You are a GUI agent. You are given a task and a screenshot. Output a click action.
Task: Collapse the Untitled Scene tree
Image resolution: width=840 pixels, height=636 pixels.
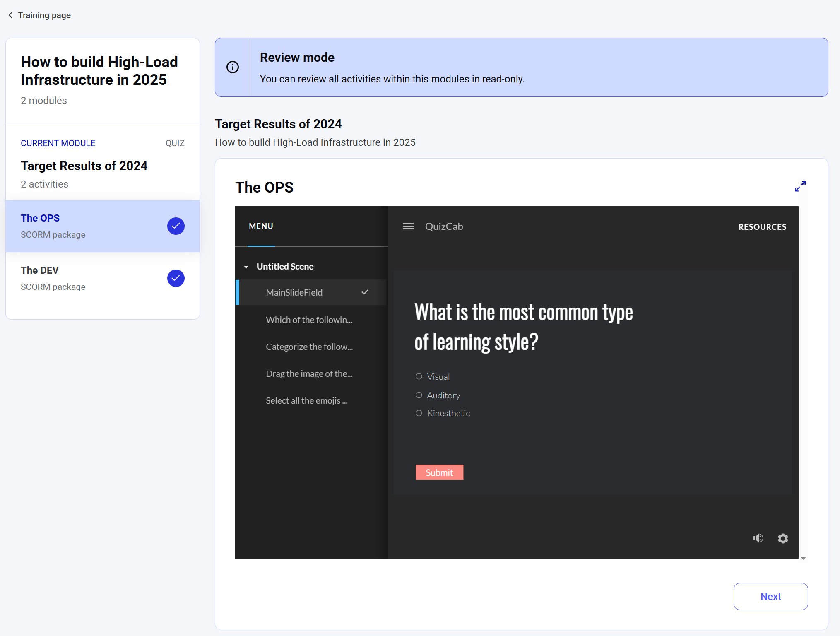(246, 267)
